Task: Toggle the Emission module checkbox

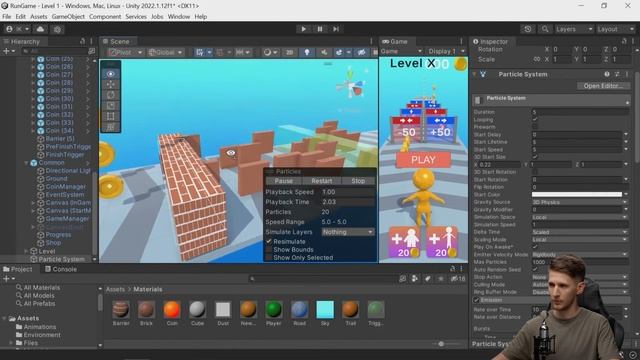Action: point(476,300)
